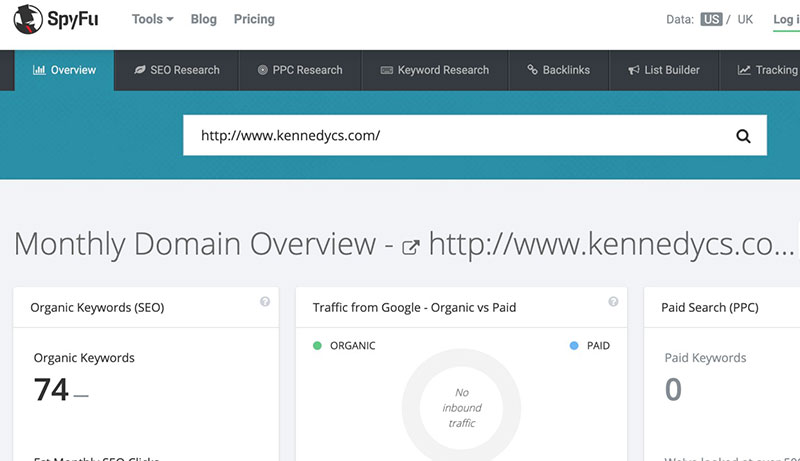Select US data region
Screen dimensions: 800x461
tap(711, 19)
